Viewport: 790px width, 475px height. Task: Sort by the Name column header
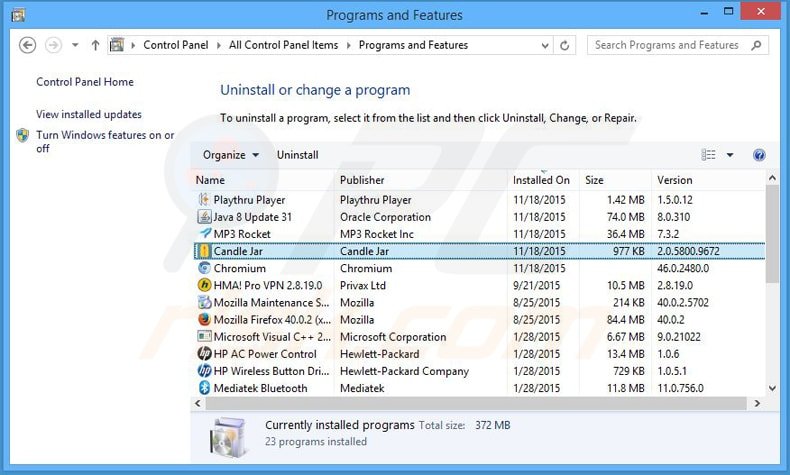(x=262, y=180)
